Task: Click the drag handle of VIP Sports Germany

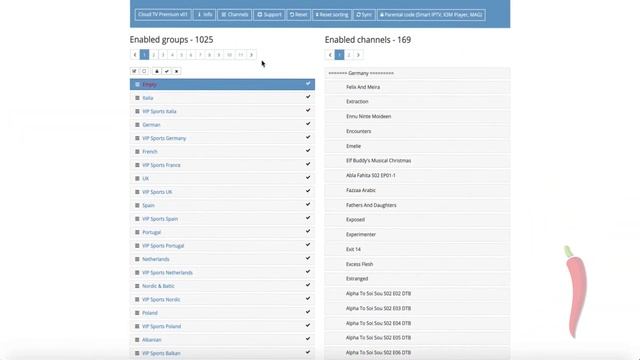Action: (137, 138)
